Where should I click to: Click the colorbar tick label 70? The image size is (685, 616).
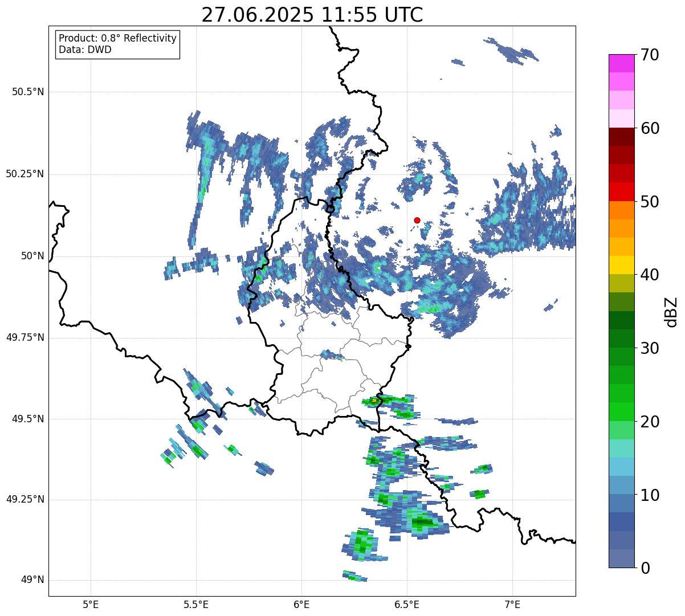coord(650,55)
